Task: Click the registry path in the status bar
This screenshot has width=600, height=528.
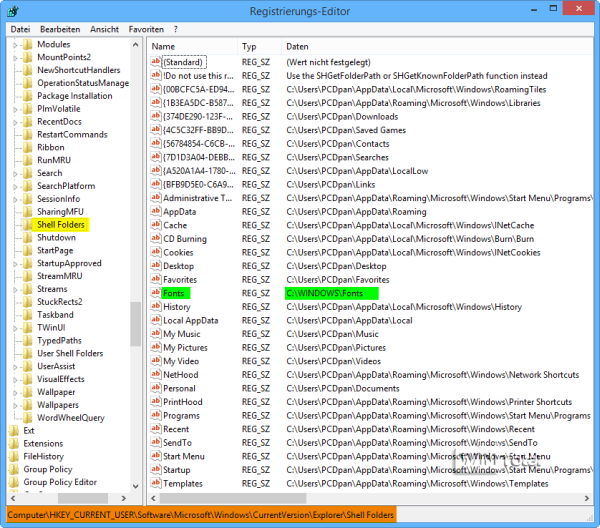Action: tap(201, 515)
